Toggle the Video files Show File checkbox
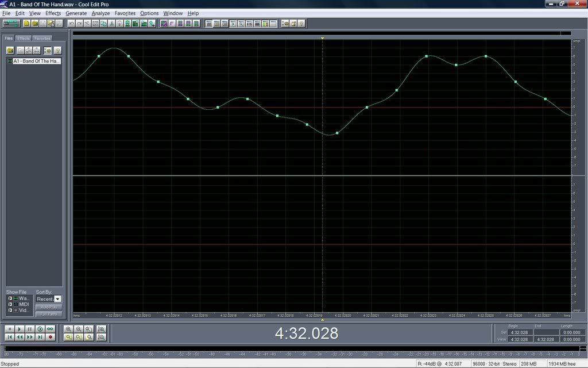Viewport: 588px width, 368px height. (10, 310)
